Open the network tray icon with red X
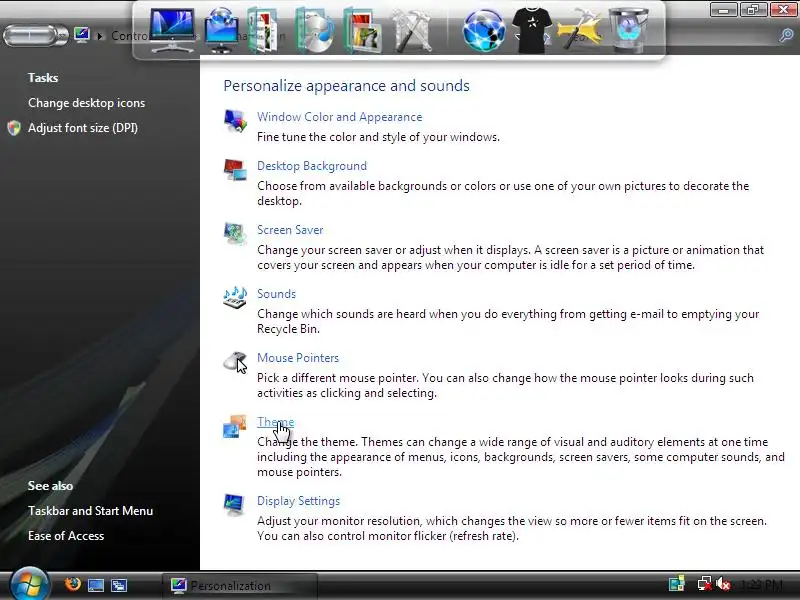The width and height of the screenshot is (800, 600). [x=704, y=584]
